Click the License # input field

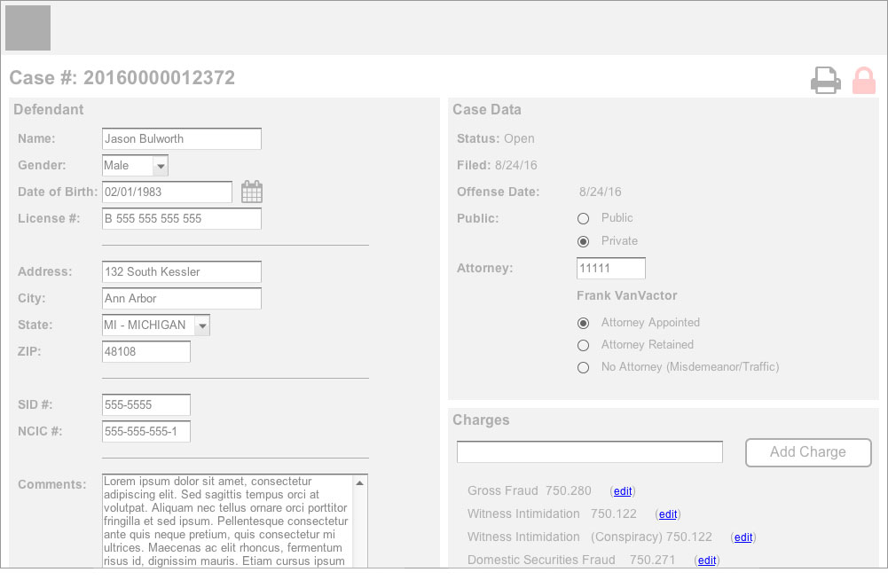(x=182, y=219)
